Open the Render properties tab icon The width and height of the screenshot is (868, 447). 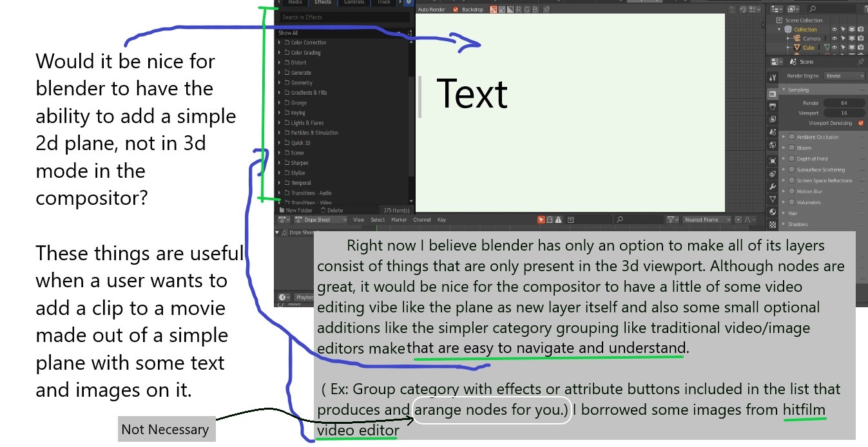click(x=773, y=93)
